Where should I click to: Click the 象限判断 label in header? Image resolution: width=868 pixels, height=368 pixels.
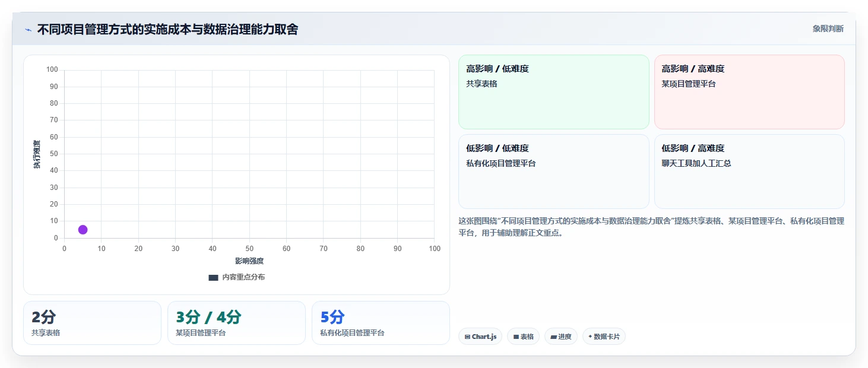click(x=828, y=29)
